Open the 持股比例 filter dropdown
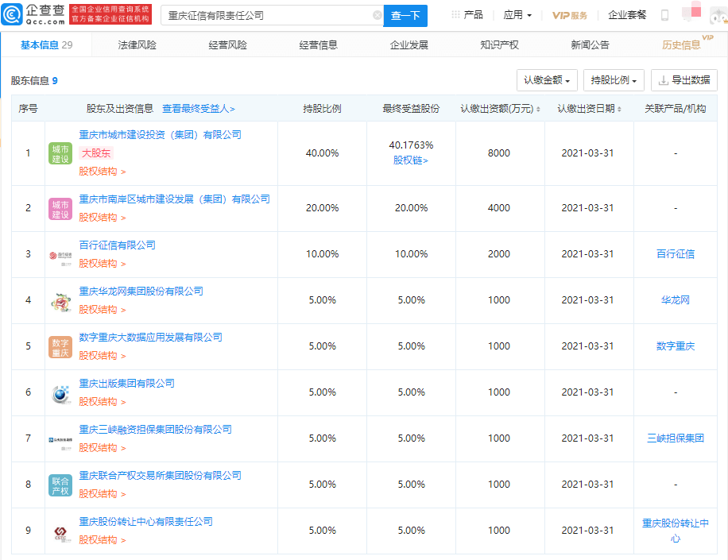 tap(614, 80)
